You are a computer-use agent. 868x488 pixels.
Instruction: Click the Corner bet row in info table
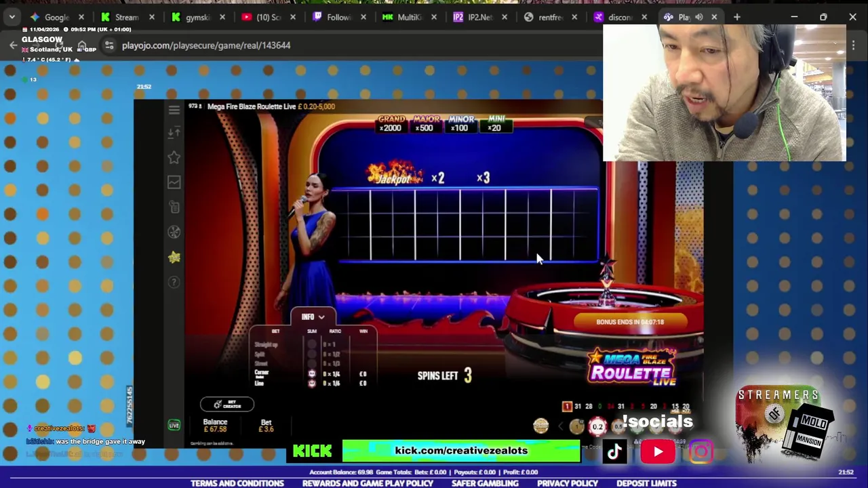310,373
